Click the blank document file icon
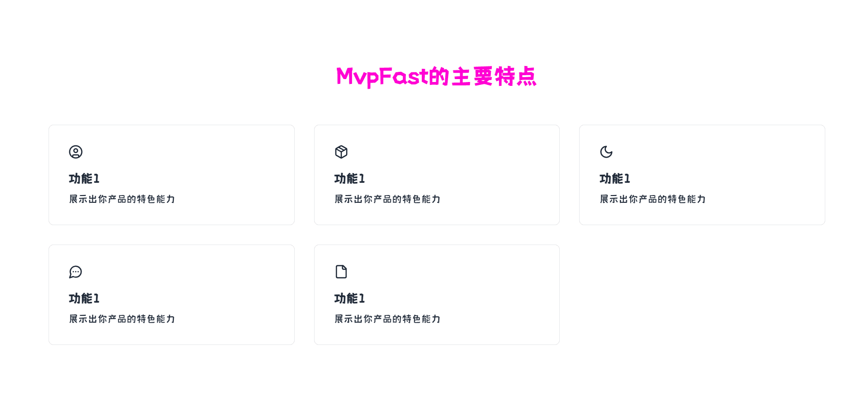Viewport: 868px width, 409px height. (x=341, y=272)
